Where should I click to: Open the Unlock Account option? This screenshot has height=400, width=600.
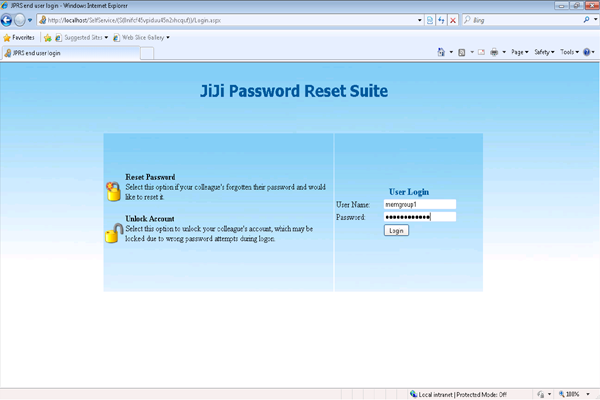pyautogui.click(x=150, y=219)
